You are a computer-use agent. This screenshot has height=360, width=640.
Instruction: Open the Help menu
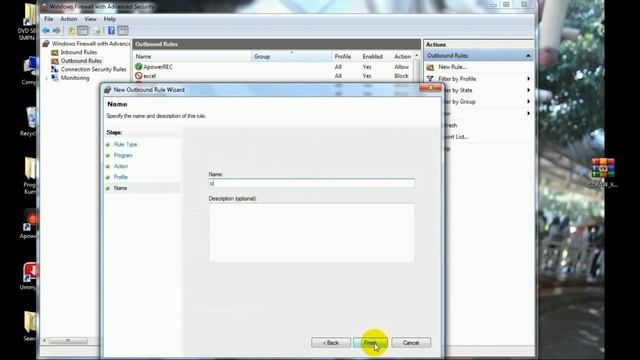109,19
